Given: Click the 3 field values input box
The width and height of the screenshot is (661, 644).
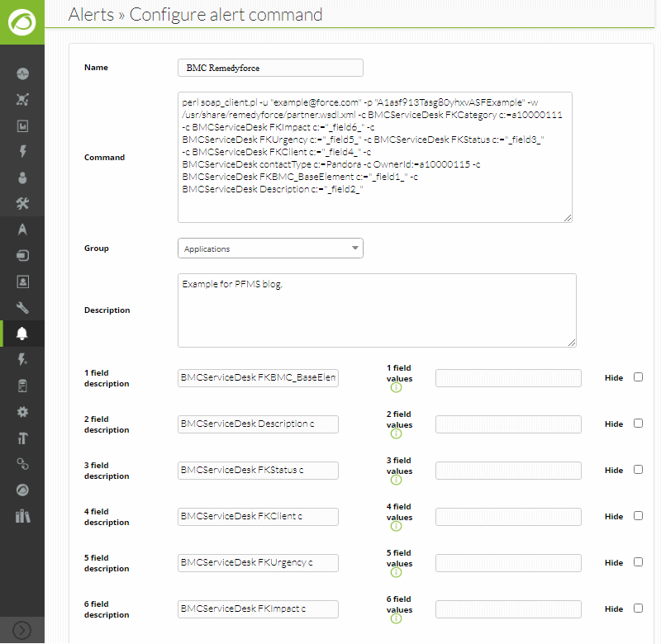Looking at the screenshot, I should [x=508, y=471].
